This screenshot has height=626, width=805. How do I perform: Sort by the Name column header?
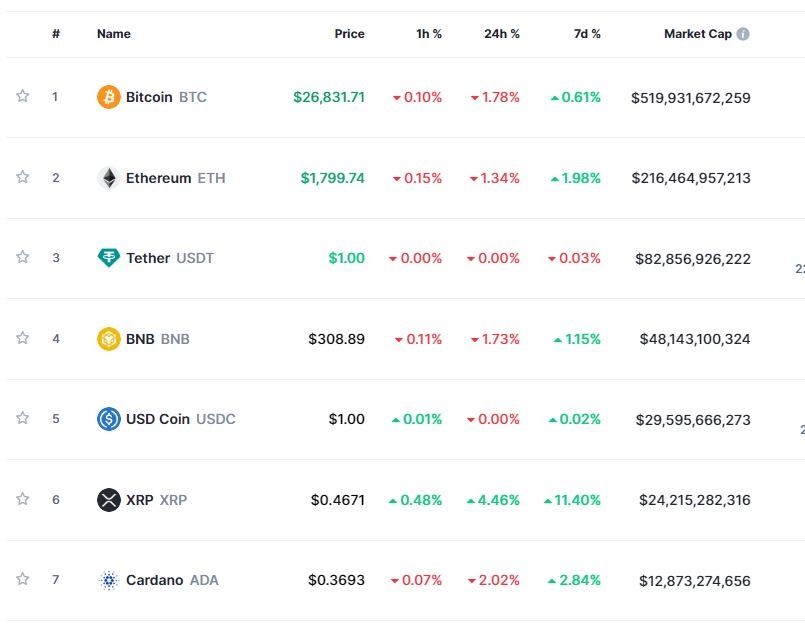pos(114,34)
